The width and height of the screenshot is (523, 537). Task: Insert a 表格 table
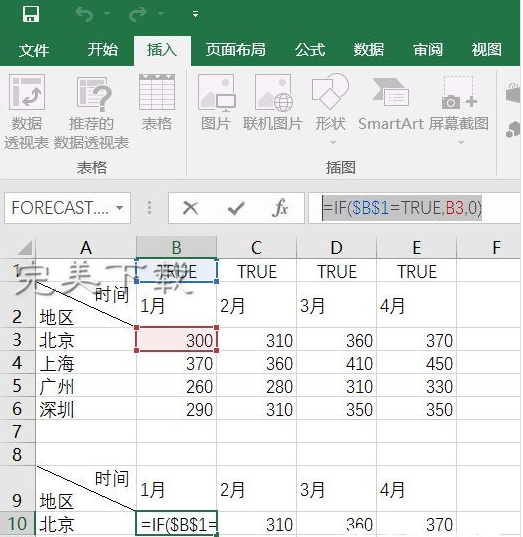coord(157,103)
